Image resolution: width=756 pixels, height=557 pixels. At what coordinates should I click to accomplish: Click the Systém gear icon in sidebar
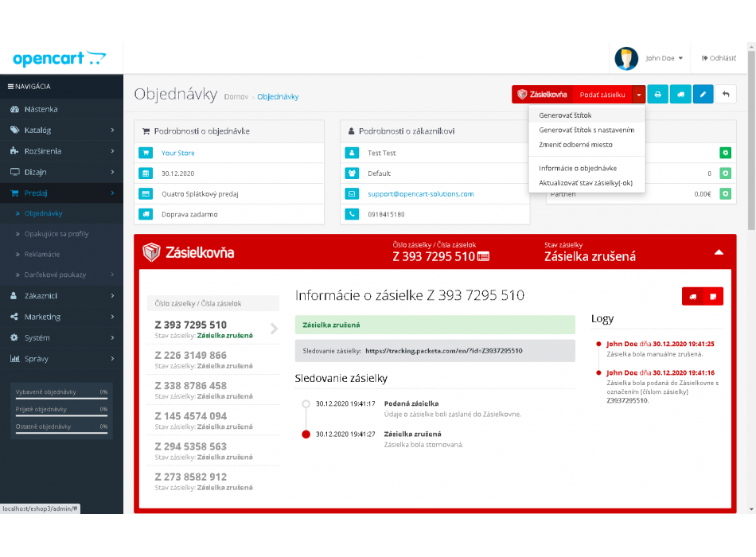pyautogui.click(x=14, y=337)
